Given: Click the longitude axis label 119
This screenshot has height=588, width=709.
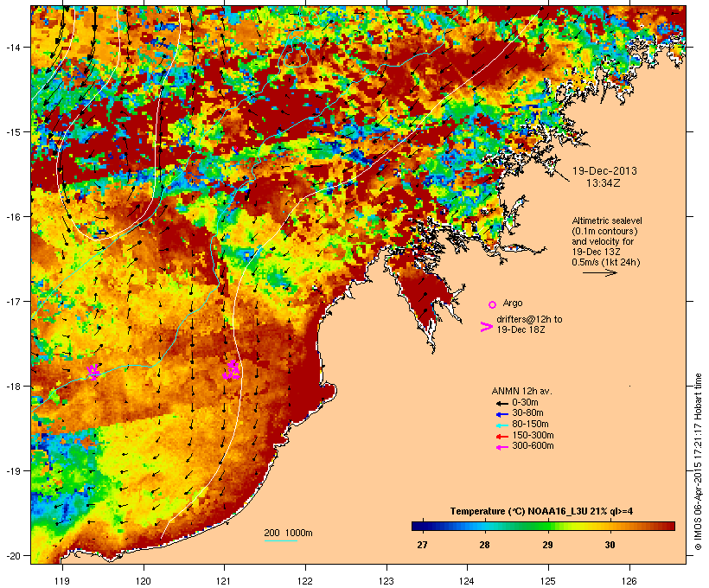Looking at the screenshot, I should [62, 581].
